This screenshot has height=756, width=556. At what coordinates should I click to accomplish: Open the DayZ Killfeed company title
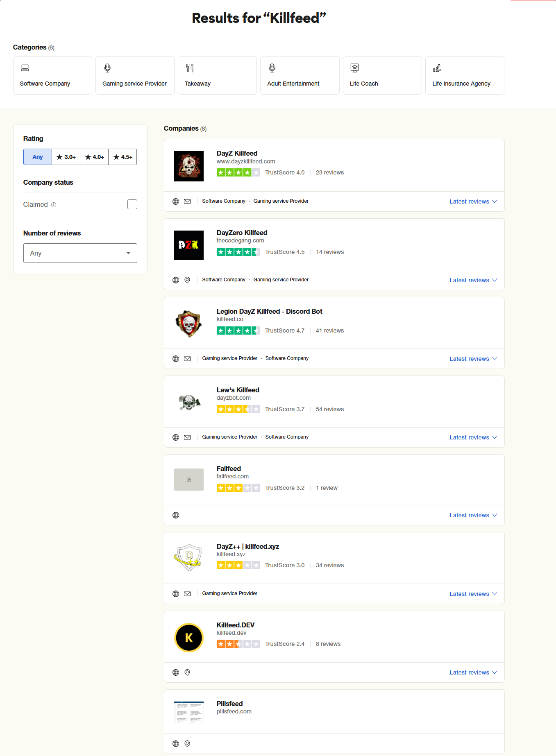[x=237, y=153]
